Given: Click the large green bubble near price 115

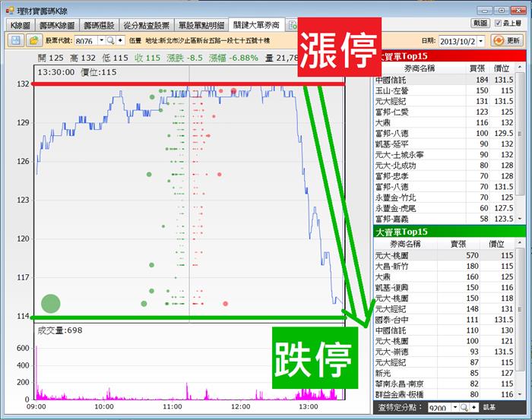Looking at the screenshot, I should coord(51,304).
